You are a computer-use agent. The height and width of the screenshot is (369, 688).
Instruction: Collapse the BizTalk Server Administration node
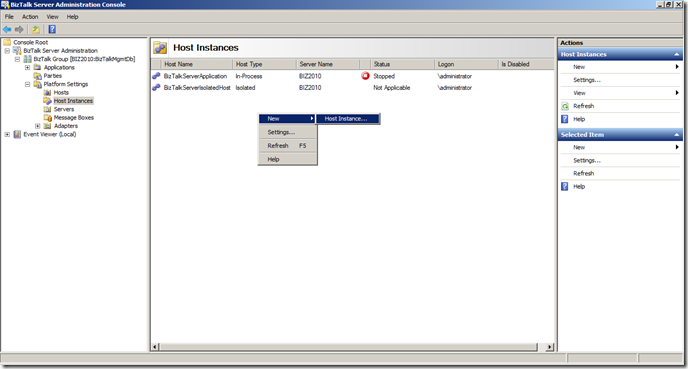click(x=7, y=50)
